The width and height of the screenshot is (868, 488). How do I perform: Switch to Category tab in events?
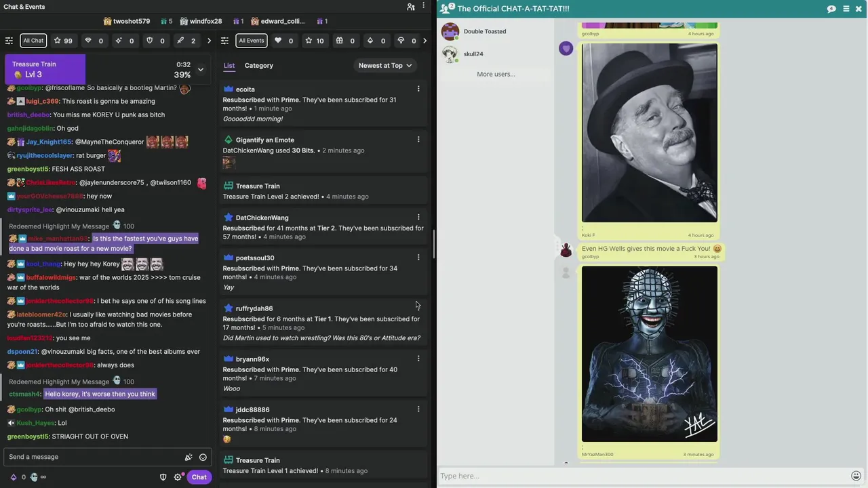259,66
